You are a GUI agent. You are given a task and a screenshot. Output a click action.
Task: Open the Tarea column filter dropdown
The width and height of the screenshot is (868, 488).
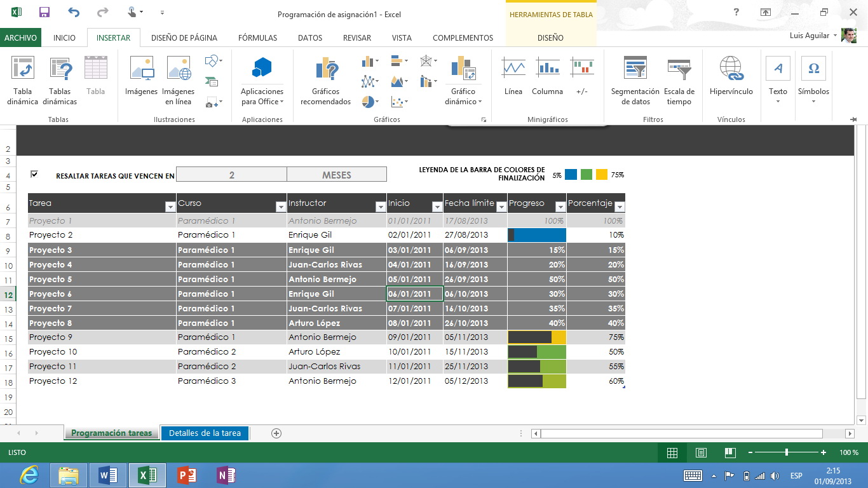pos(170,207)
